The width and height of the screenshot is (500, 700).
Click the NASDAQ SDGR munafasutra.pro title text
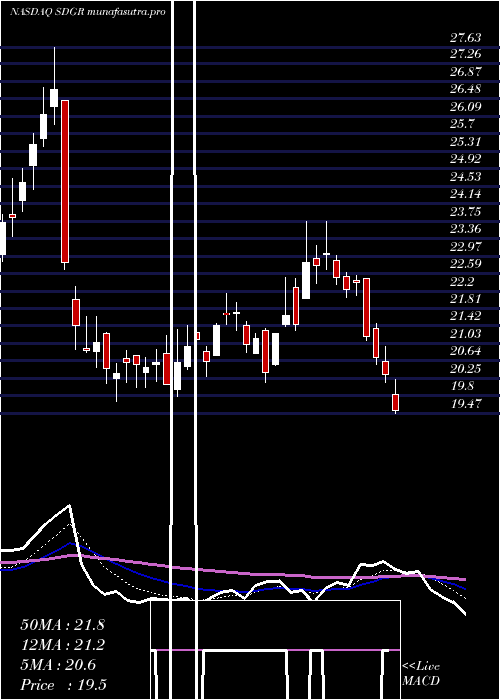(x=88, y=12)
